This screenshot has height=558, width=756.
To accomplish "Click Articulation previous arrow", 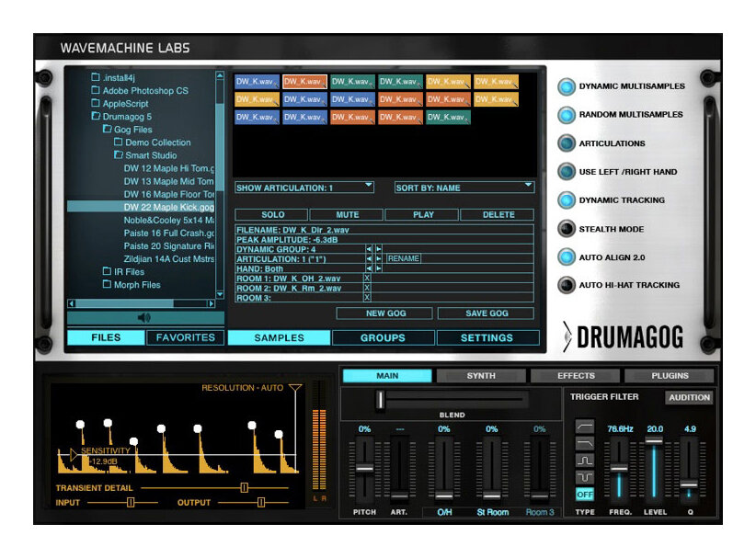I will (369, 258).
